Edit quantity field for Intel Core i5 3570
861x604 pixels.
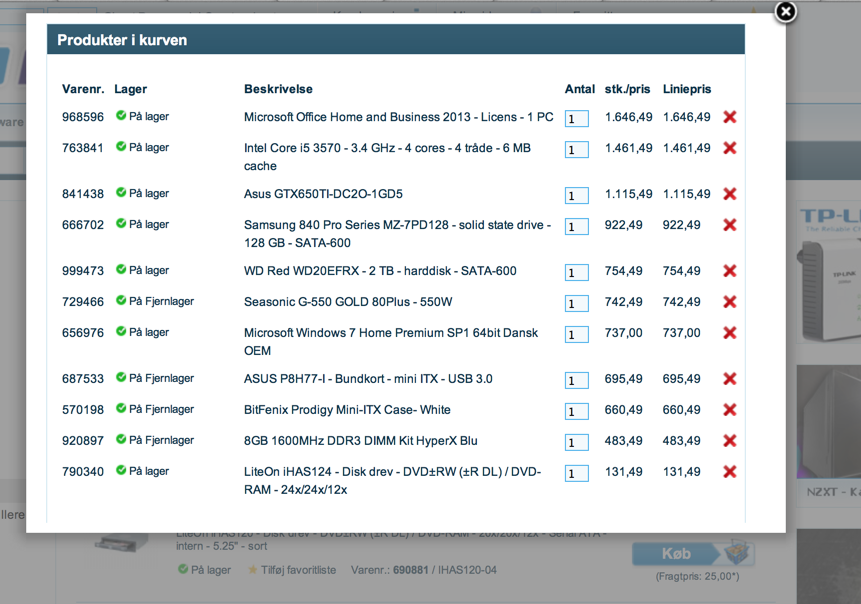point(577,149)
